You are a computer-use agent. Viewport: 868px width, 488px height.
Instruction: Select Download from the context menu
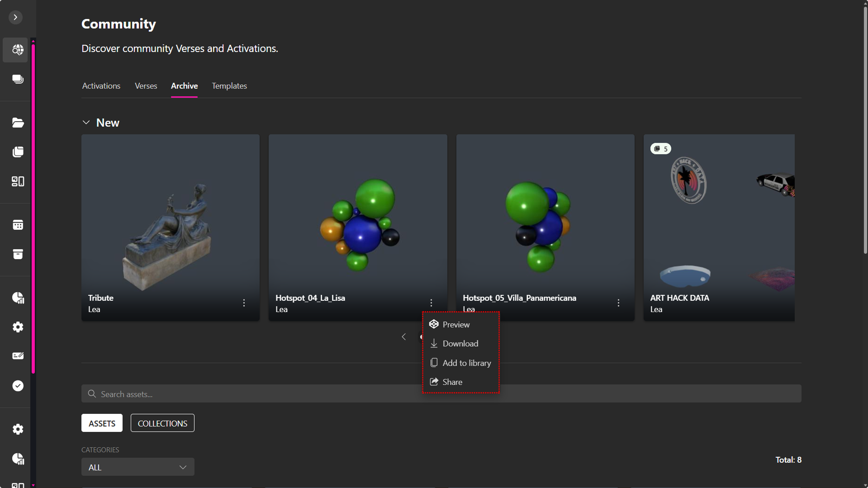[460, 344]
